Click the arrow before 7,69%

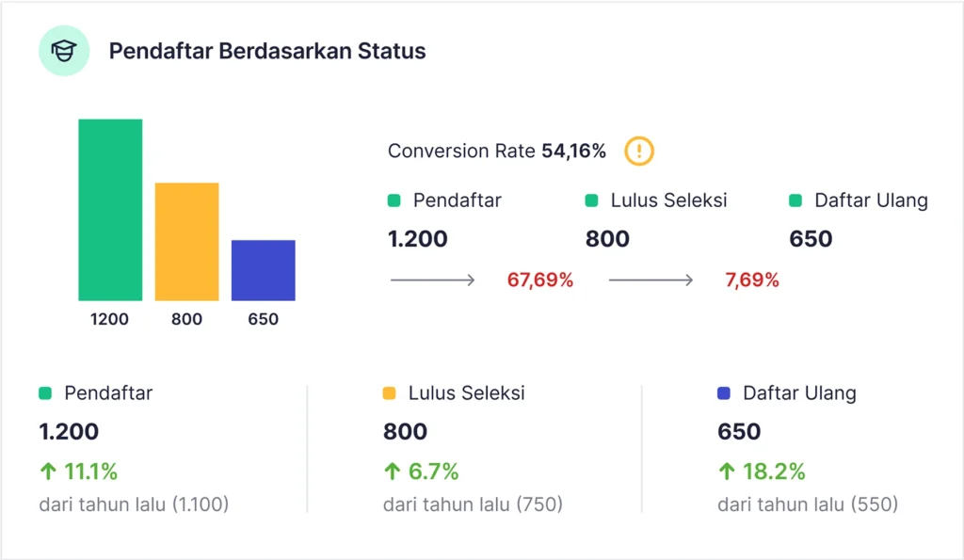(651, 280)
